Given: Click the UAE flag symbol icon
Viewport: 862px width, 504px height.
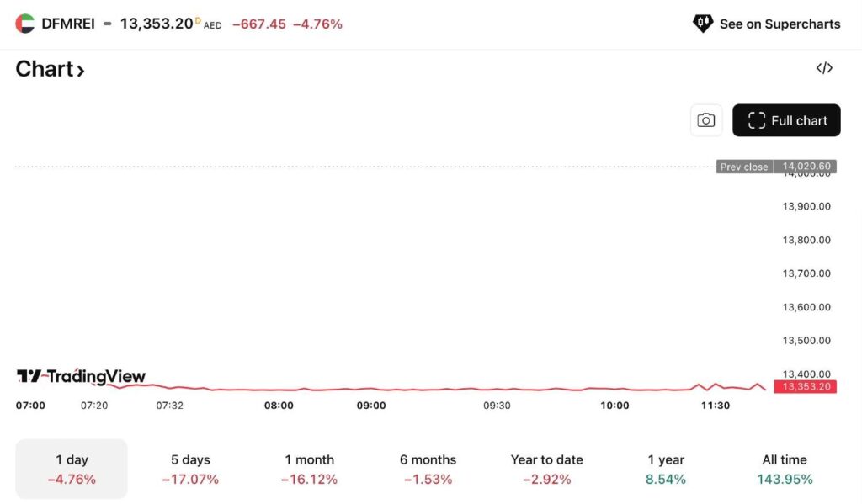Looking at the screenshot, I should pos(25,24).
